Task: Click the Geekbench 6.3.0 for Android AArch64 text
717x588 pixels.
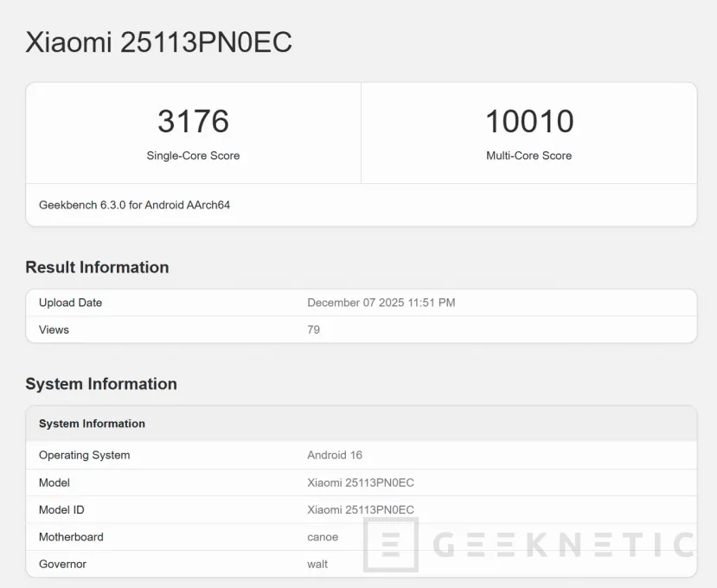Action: [134, 205]
